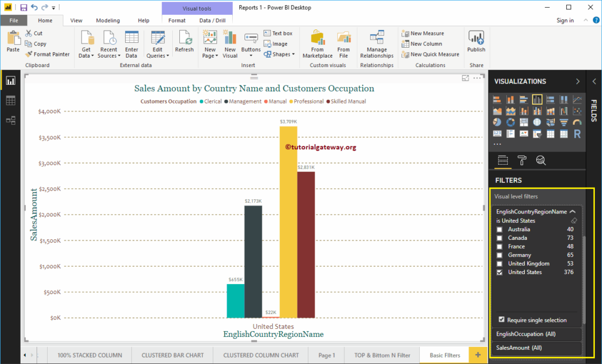The width and height of the screenshot is (602, 364).
Task: Click the Publish button
Action: [x=476, y=42]
